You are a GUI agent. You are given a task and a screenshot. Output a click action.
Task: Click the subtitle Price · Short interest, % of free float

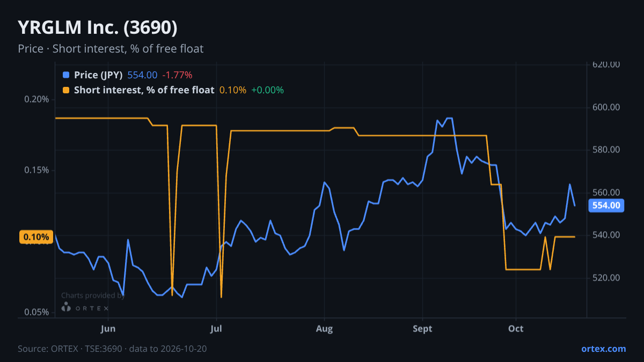click(x=111, y=49)
